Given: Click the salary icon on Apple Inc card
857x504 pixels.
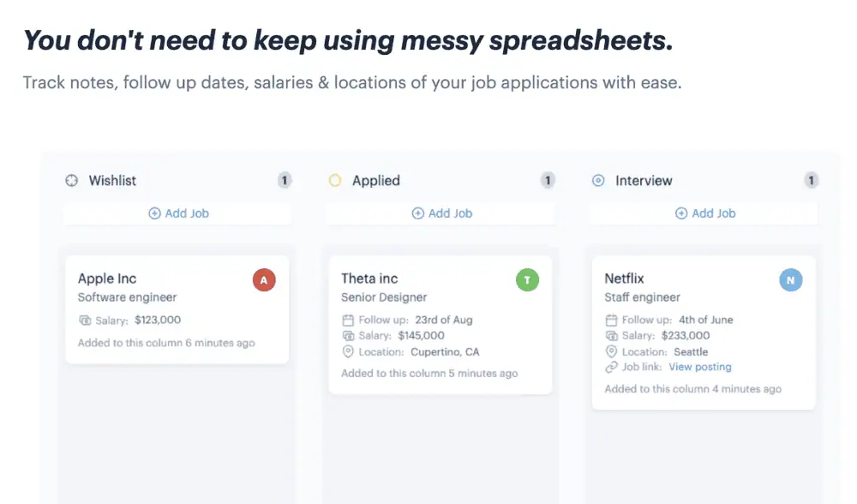Looking at the screenshot, I should coord(85,321).
